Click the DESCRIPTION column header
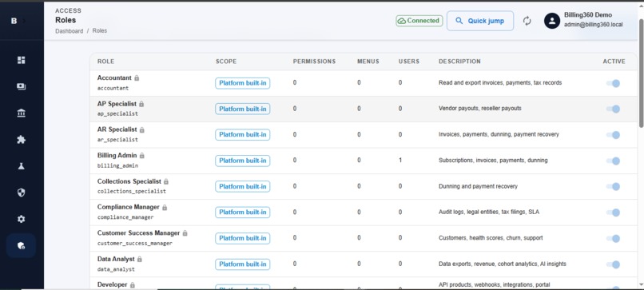The height and width of the screenshot is (290, 644). (x=459, y=62)
